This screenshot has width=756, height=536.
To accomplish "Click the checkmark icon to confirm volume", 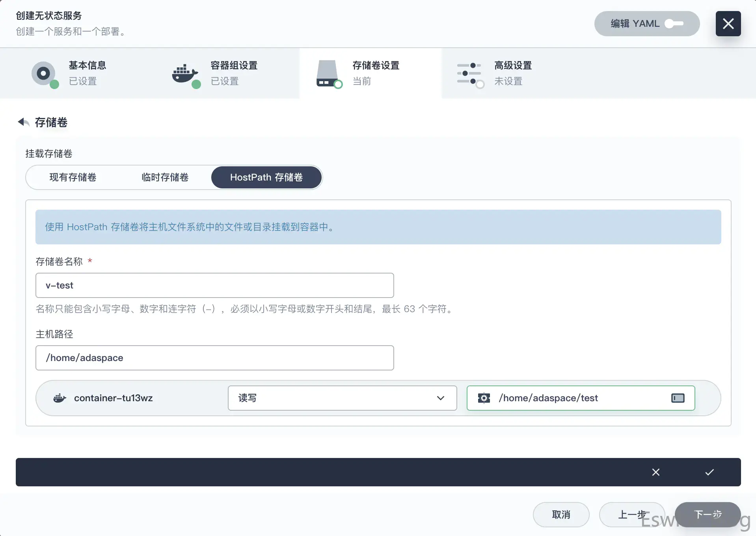I will point(709,472).
